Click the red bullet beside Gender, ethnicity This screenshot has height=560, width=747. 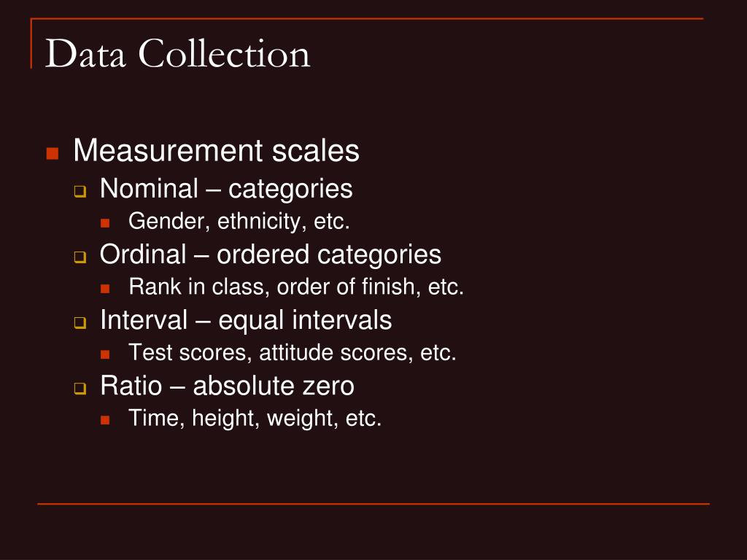(105, 223)
